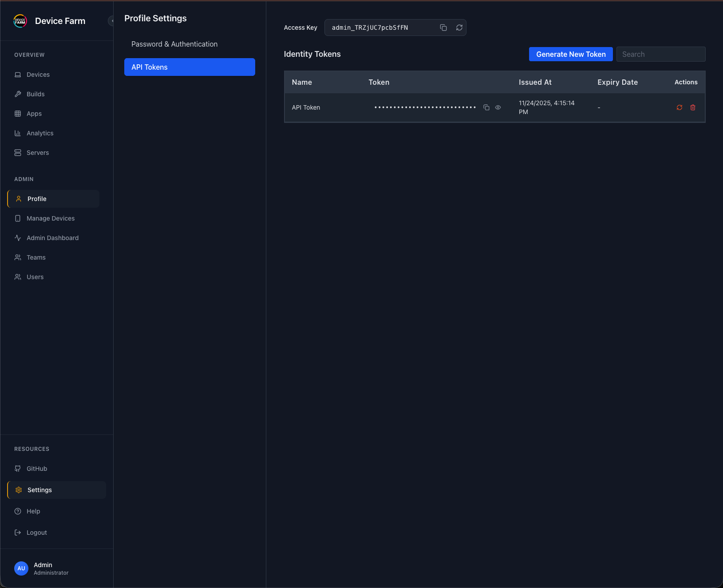723x588 pixels.
Task: Regenerate the existing API Token
Action: [680, 107]
